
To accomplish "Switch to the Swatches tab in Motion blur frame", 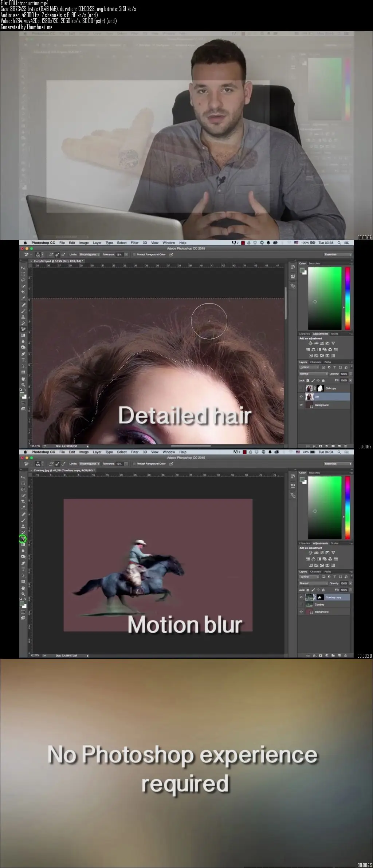I will pos(314,473).
